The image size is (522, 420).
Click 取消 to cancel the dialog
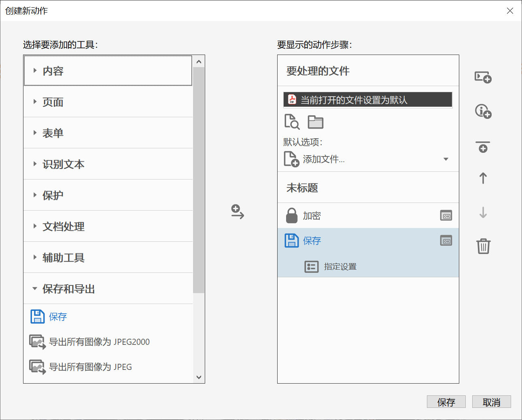[492, 401]
